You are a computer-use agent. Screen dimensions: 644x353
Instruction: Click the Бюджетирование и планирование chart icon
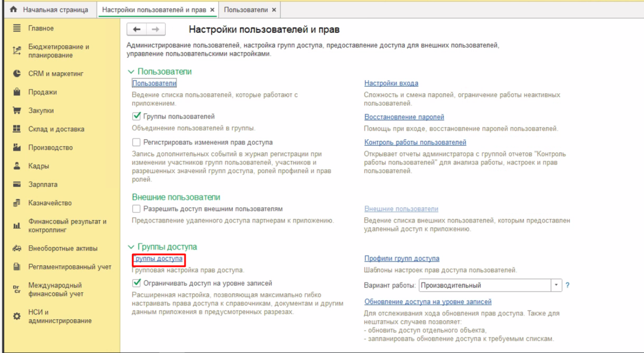pyautogui.click(x=17, y=51)
